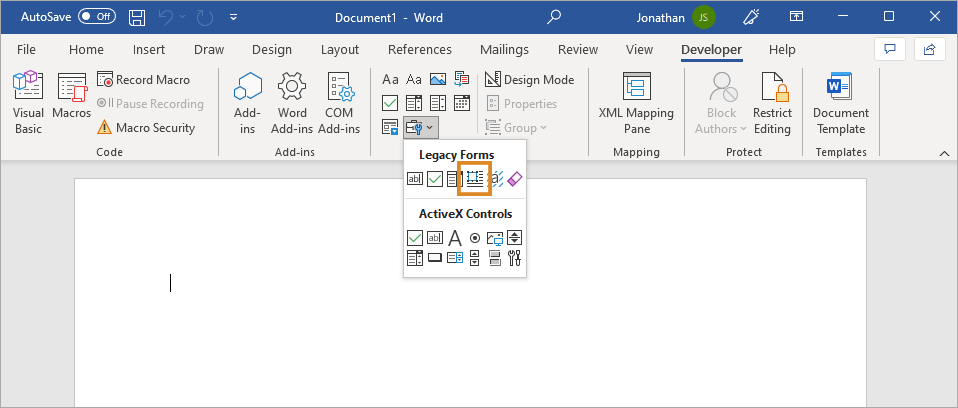The width and height of the screenshot is (958, 408).
Task: Toggle Design Mode
Action: click(x=529, y=79)
